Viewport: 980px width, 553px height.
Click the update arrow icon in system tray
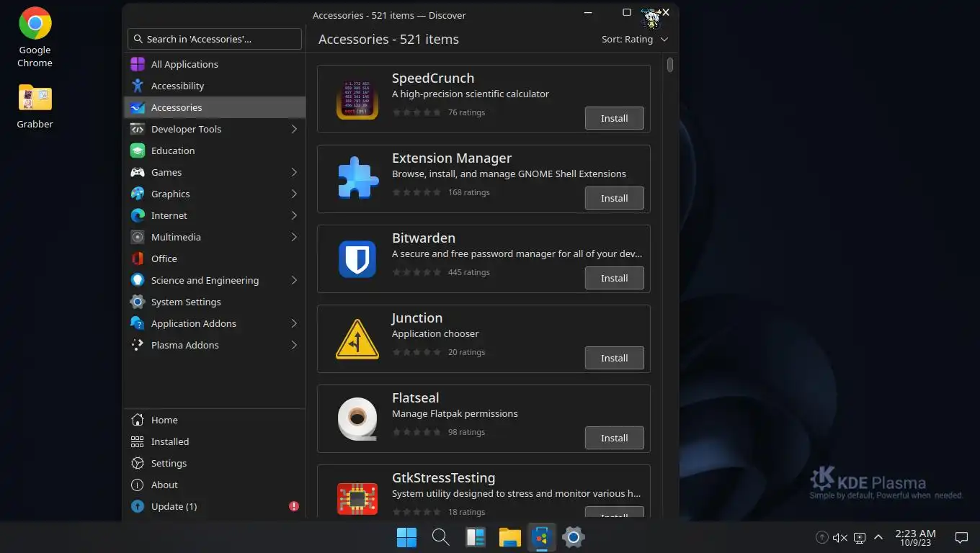pyautogui.click(x=821, y=537)
